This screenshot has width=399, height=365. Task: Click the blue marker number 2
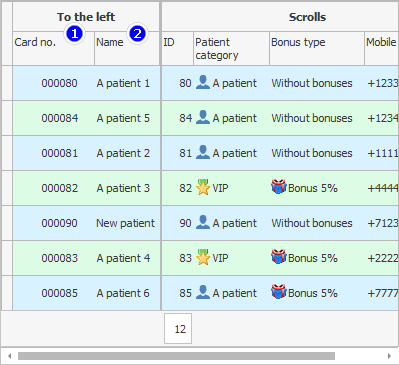pos(137,34)
